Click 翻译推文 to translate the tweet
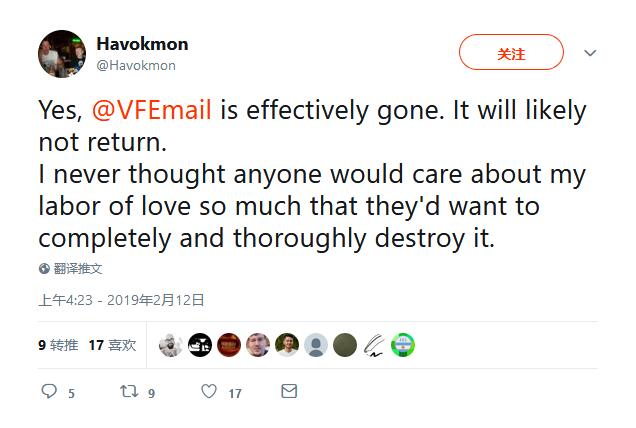The width and height of the screenshot is (636, 428). pos(78,269)
